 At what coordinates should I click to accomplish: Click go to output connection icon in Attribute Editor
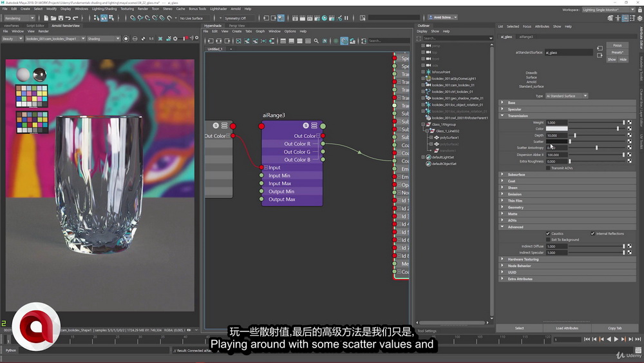click(x=600, y=55)
